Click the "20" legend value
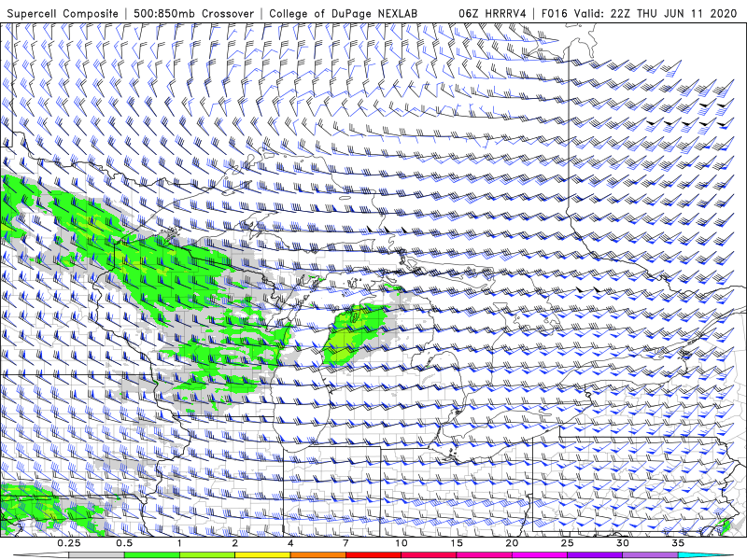 [x=512, y=543]
